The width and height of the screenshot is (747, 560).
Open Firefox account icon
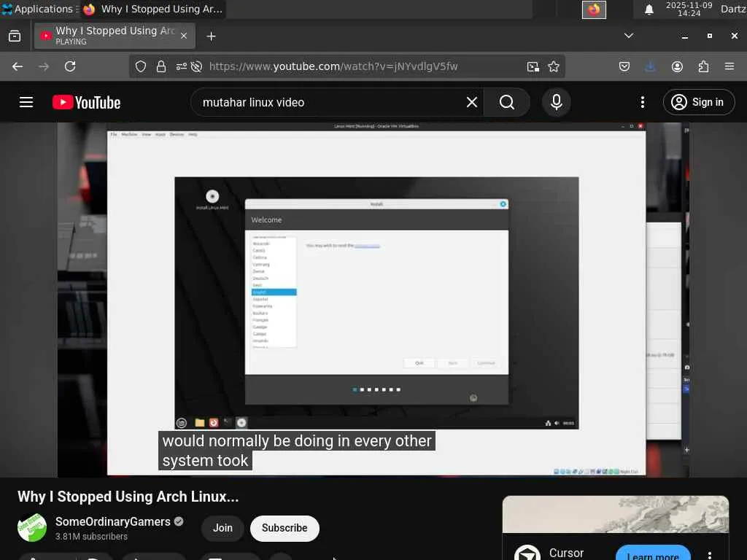677,66
